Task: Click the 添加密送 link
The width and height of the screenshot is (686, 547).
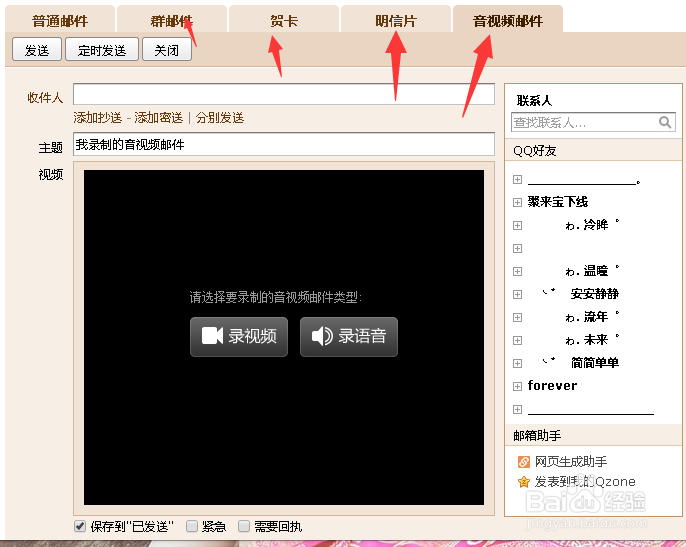Action: pyautogui.click(x=158, y=118)
